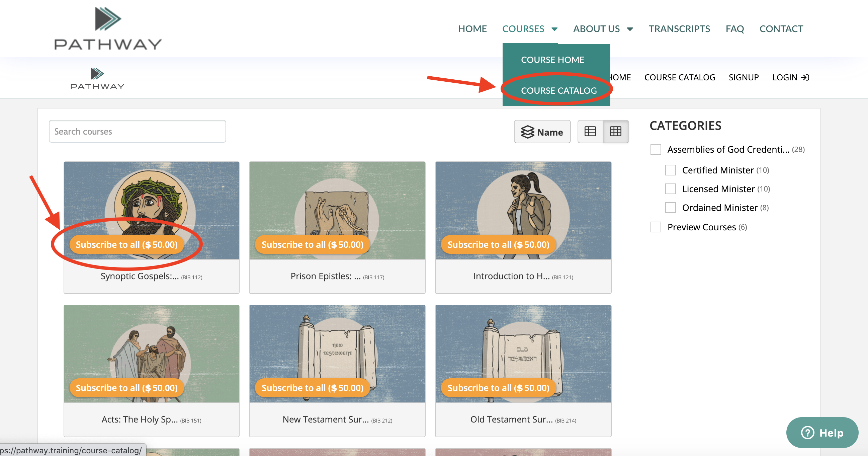The width and height of the screenshot is (868, 456).
Task: Click the Name sort stack icon
Action: point(527,132)
